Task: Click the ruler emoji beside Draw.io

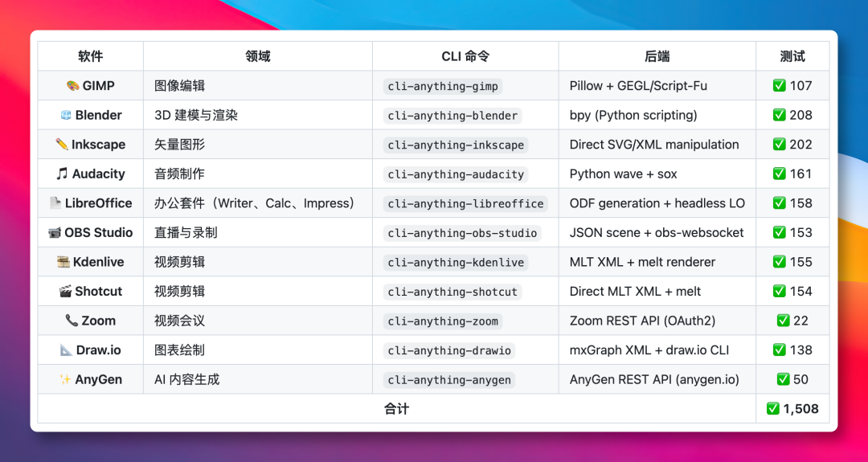Action: pyautogui.click(x=66, y=350)
